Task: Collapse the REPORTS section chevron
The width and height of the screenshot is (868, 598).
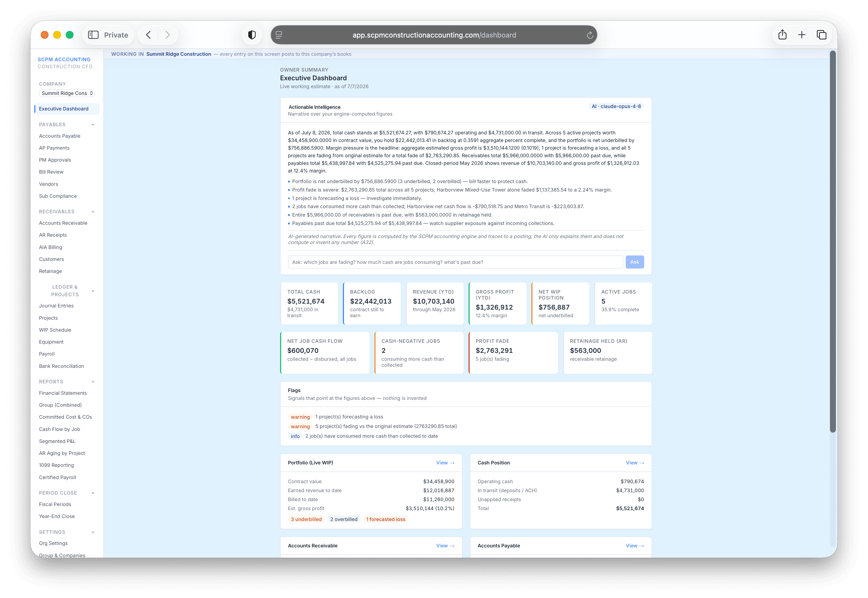Action: tap(93, 382)
